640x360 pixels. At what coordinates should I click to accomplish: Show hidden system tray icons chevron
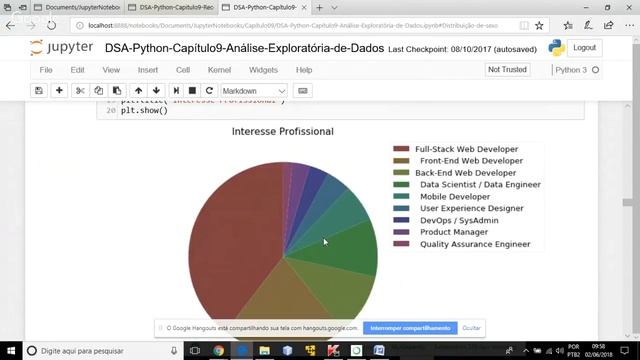click(526, 351)
